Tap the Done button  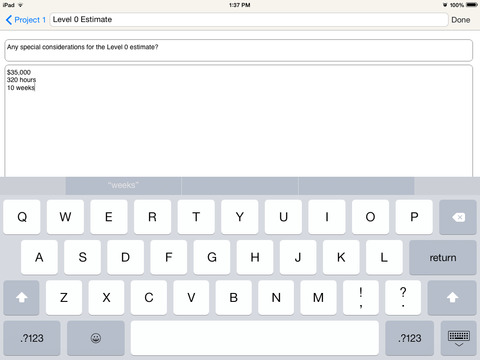tap(461, 20)
